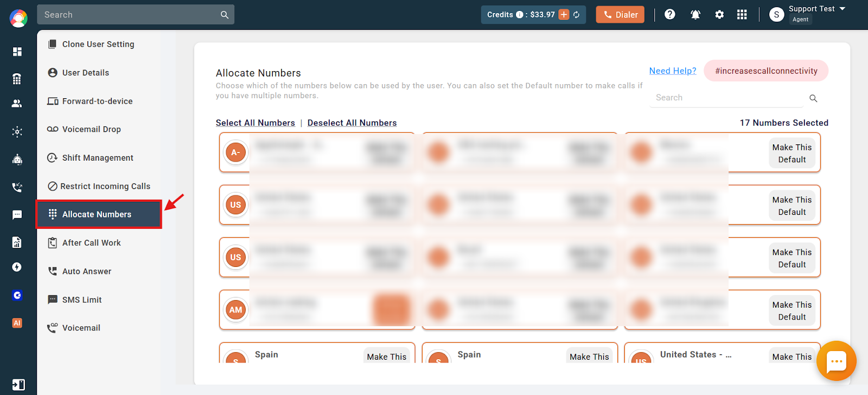Open the bot icon in left rail
The width and height of the screenshot is (868, 395).
coord(17,160)
